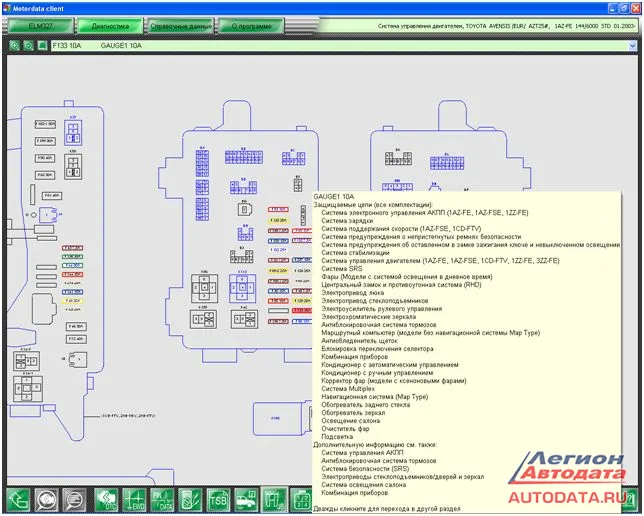Open the О программе tab
644x516 pixels.
251,26
